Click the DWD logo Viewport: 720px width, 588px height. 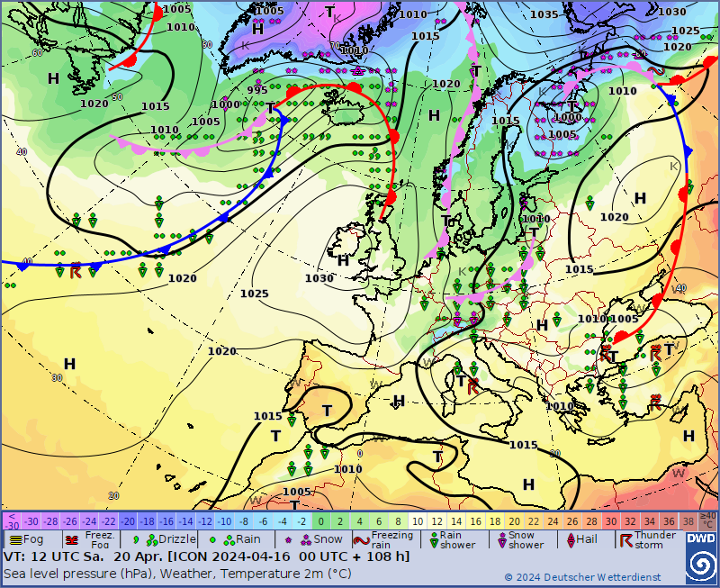pyautogui.click(x=700, y=557)
